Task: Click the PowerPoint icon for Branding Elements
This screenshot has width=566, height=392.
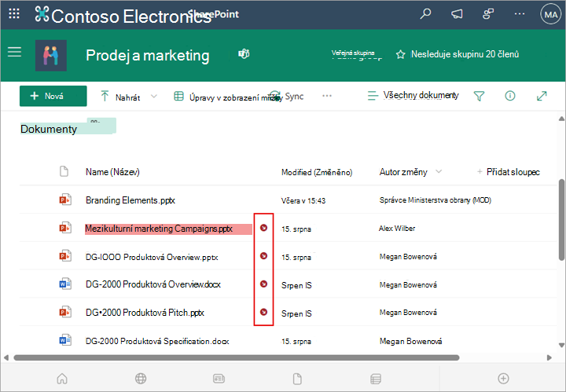Action: pyautogui.click(x=65, y=199)
